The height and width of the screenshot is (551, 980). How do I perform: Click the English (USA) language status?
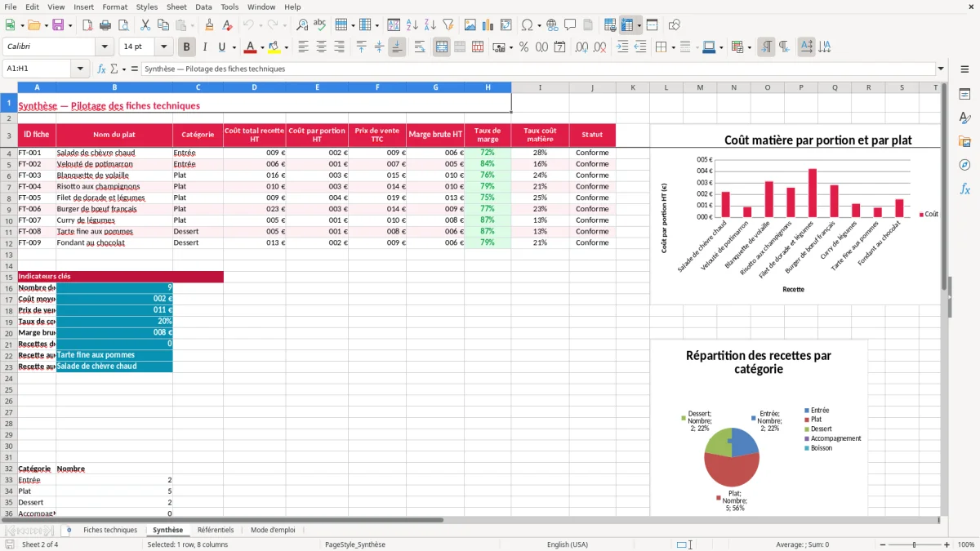coord(568,544)
